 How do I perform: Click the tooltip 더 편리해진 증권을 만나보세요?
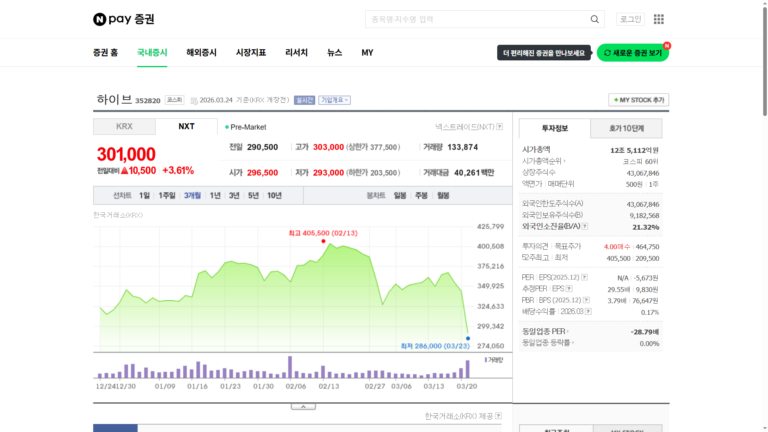(544, 53)
